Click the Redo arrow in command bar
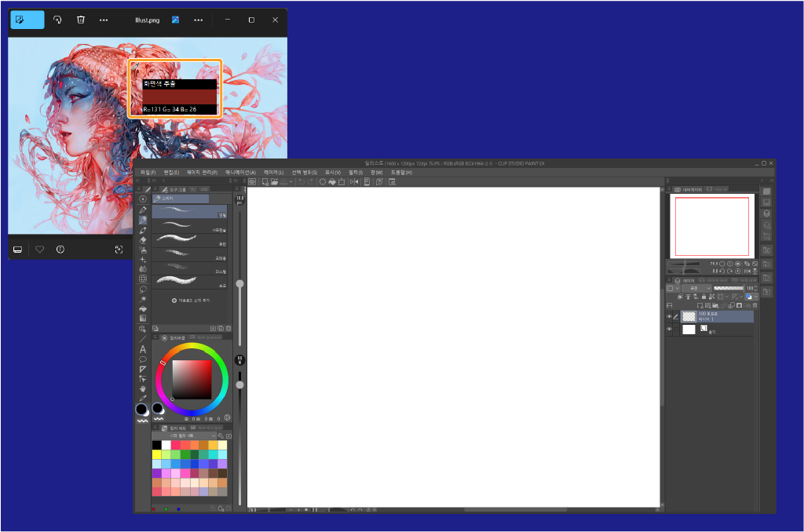Image resolution: width=804 pixels, height=532 pixels. (x=311, y=181)
